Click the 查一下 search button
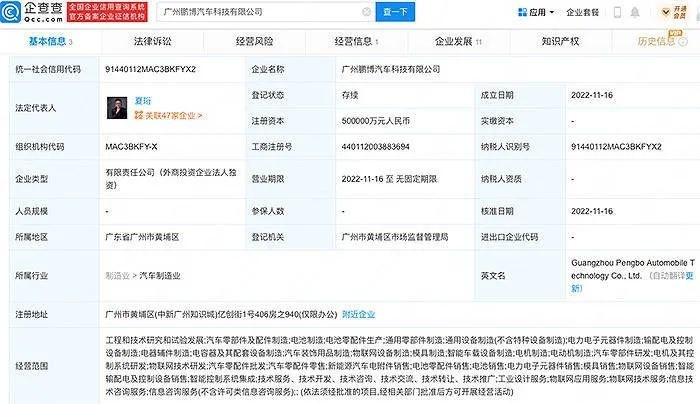This screenshot has height=404, width=700. (x=395, y=12)
